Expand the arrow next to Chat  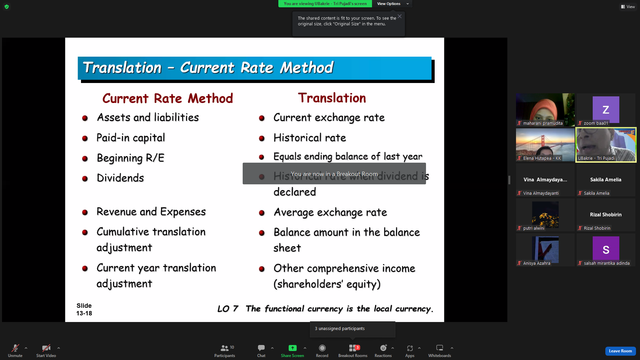tap(272, 348)
